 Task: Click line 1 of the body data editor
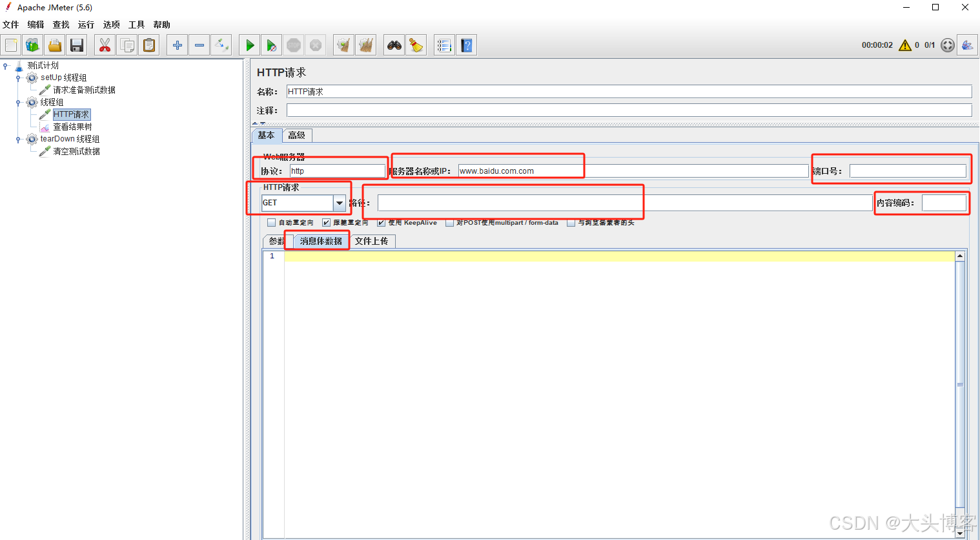619,256
